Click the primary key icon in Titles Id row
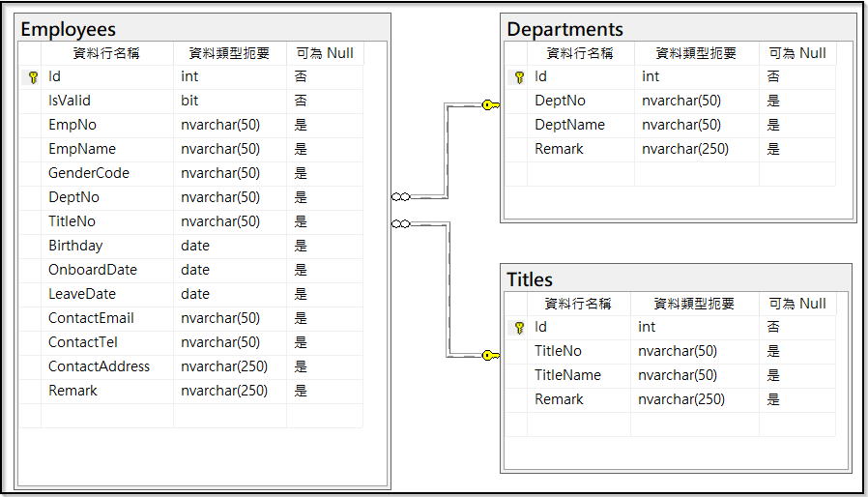Image resolution: width=868 pixels, height=497 pixels. (519, 328)
